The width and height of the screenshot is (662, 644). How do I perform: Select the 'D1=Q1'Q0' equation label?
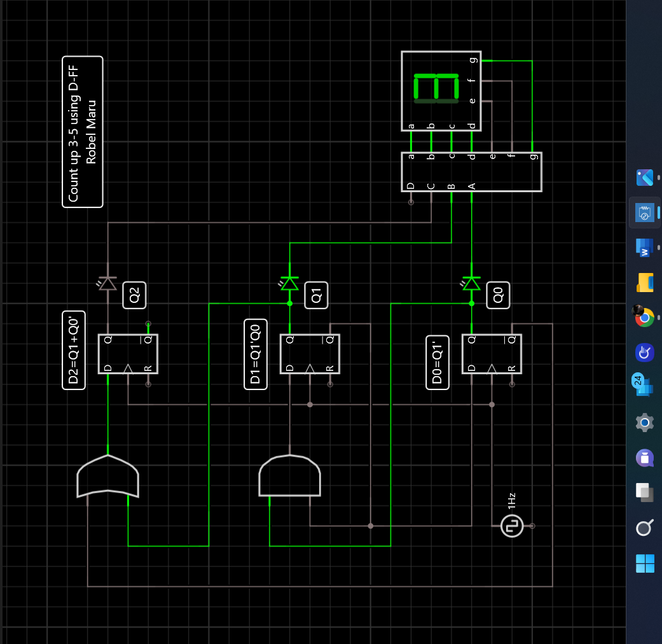(x=255, y=354)
